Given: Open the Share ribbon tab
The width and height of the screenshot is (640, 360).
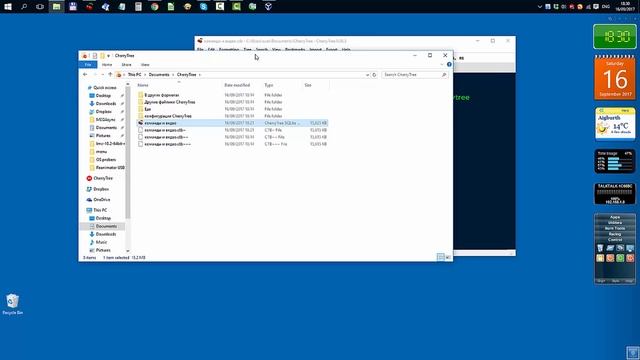Looking at the screenshot, I should click(x=127, y=64).
